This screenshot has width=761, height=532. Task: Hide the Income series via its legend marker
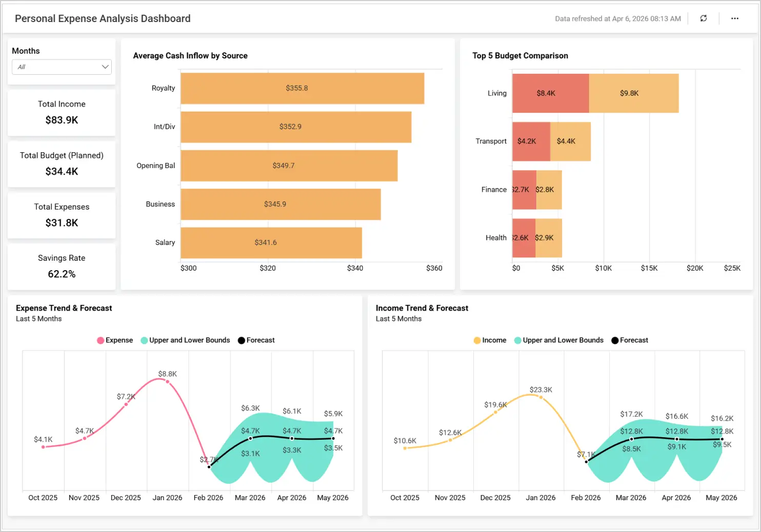coord(477,340)
